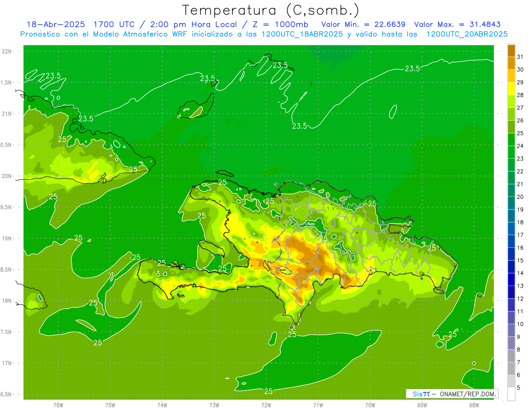Click the color scale label "10"
The height and width of the screenshot is (411, 532).
point(520,324)
